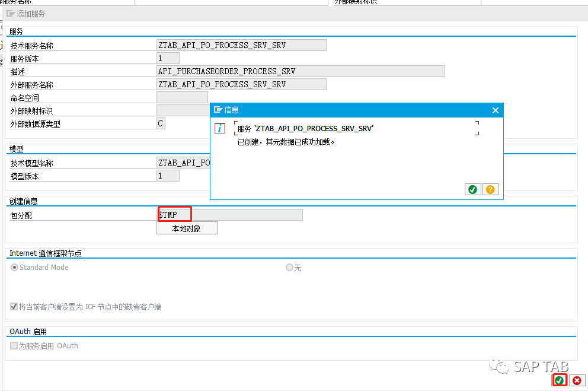
Task: Click the Internet 通信框架节点 section header
Action: point(46,253)
